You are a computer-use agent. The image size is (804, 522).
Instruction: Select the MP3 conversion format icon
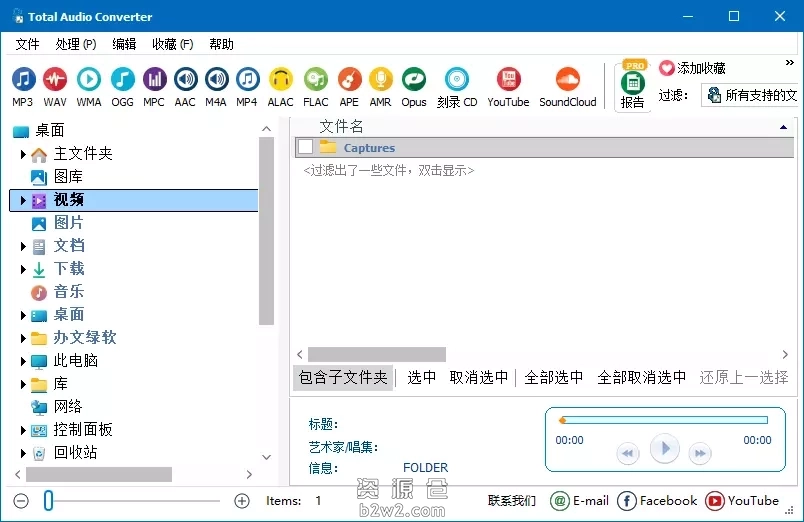click(22, 86)
